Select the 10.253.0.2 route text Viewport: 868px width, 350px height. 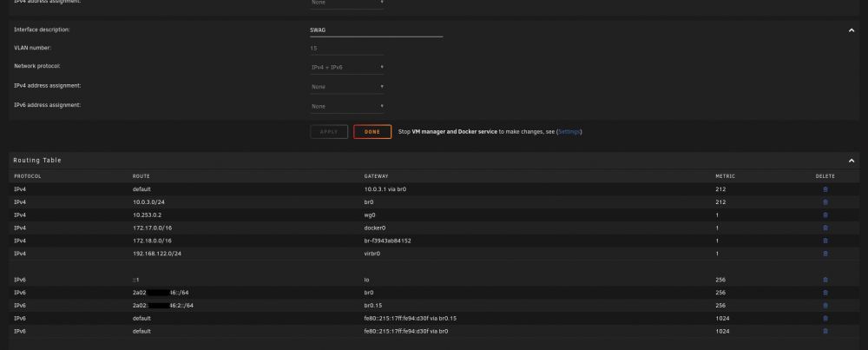click(147, 215)
